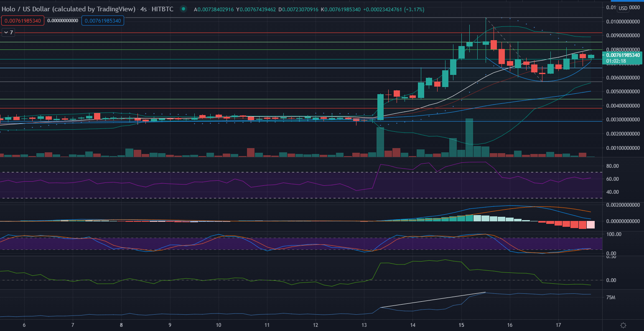
Task: Open the USD currency selector
Action: pos(623,8)
